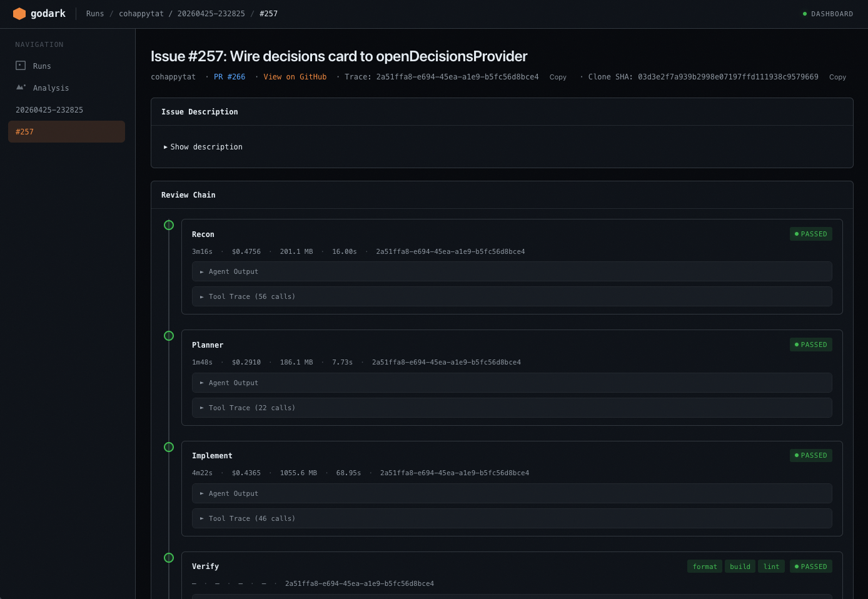Click the Recon timeline circle marker
The image size is (868, 599).
pyautogui.click(x=169, y=225)
